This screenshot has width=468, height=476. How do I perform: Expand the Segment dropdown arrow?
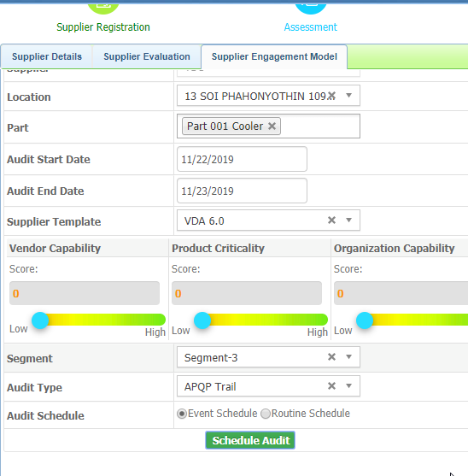(348, 356)
